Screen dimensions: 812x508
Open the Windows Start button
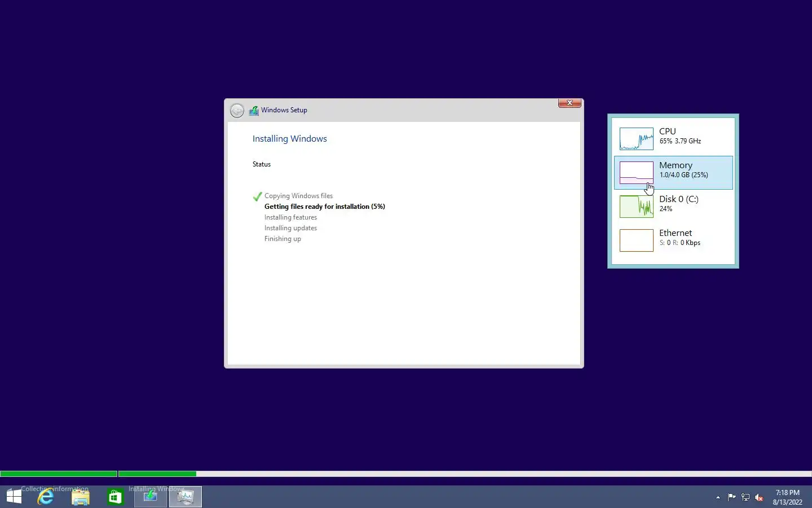pyautogui.click(x=14, y=497)
